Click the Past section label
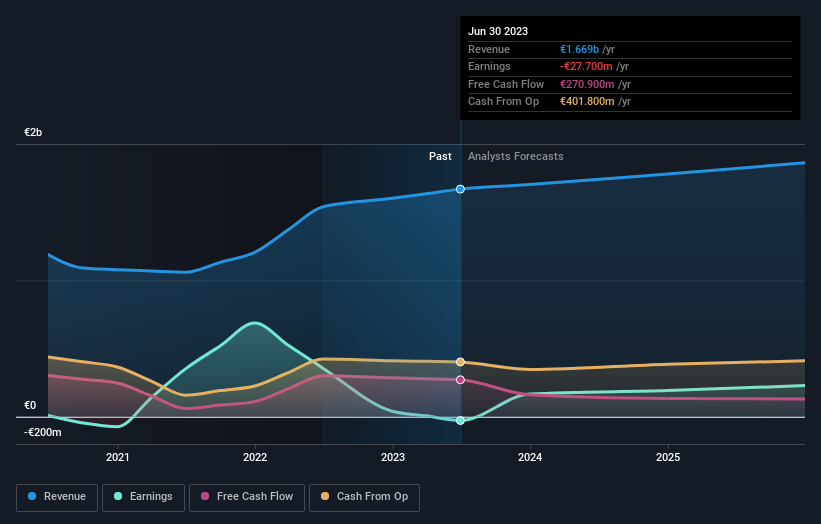The height and width of the screenshot is (524, 821). tap(440, 156)
